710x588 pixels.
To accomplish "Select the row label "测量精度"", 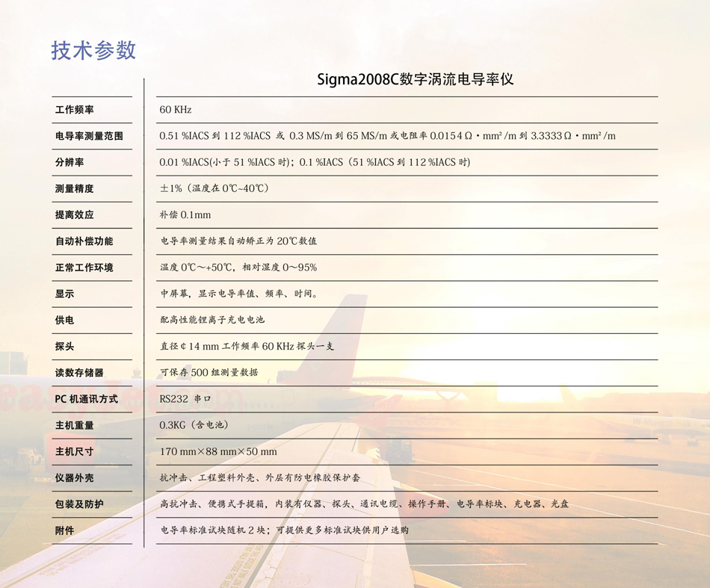I will tap(74, 188).
